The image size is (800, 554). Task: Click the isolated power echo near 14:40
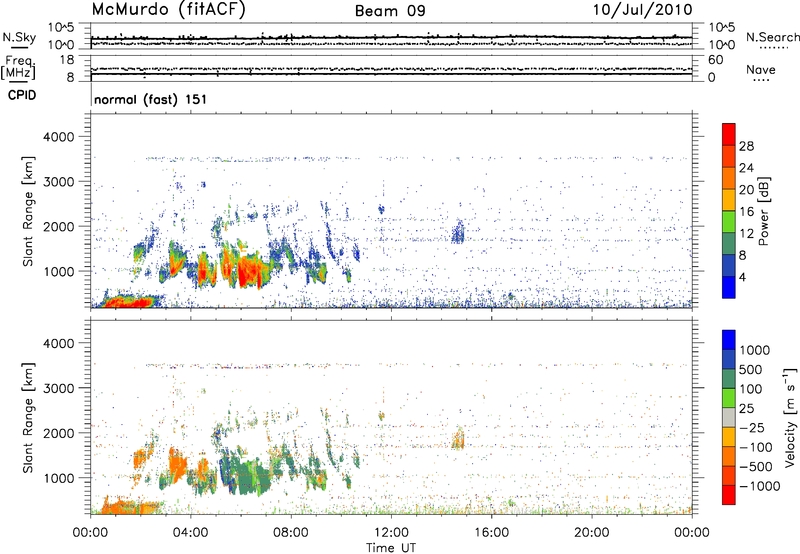(458, 232)
